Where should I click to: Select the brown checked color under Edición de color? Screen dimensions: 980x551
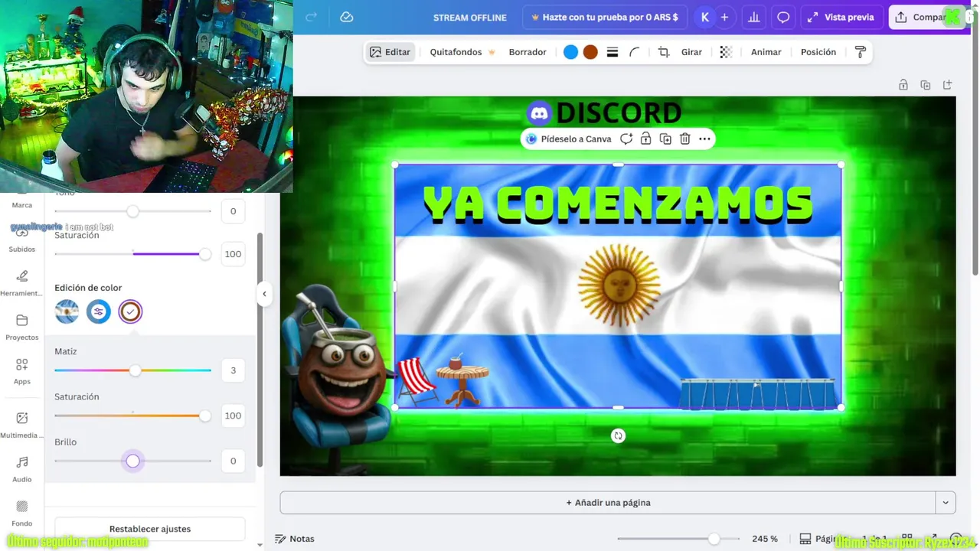[130, 311]
